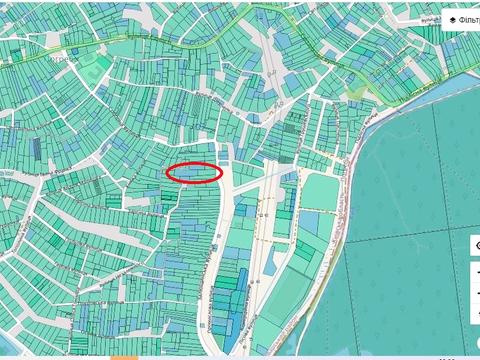
Task: Click the lowest button of the zoom control group
Action: coord(476,313)
